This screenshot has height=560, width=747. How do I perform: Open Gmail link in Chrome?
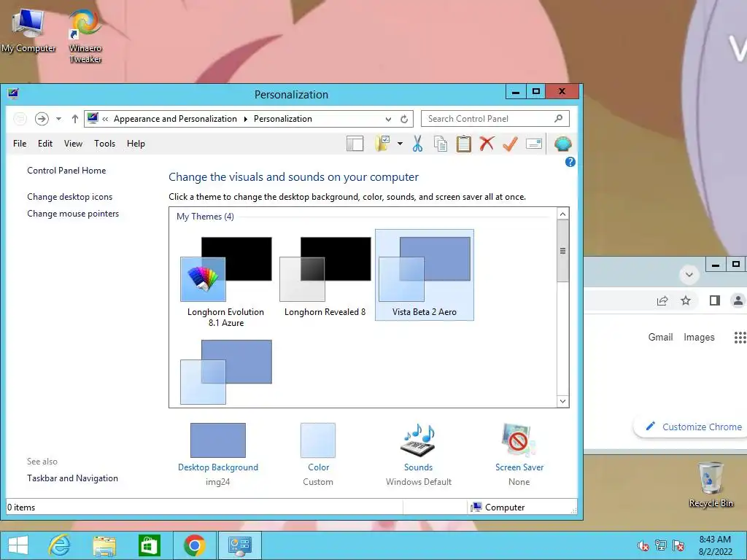660,337
